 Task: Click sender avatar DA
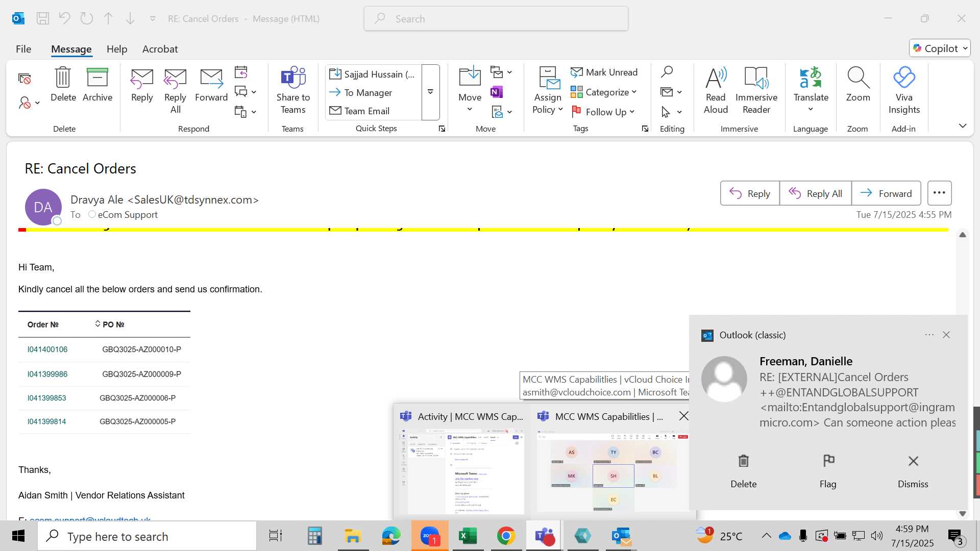coord(43,207)
